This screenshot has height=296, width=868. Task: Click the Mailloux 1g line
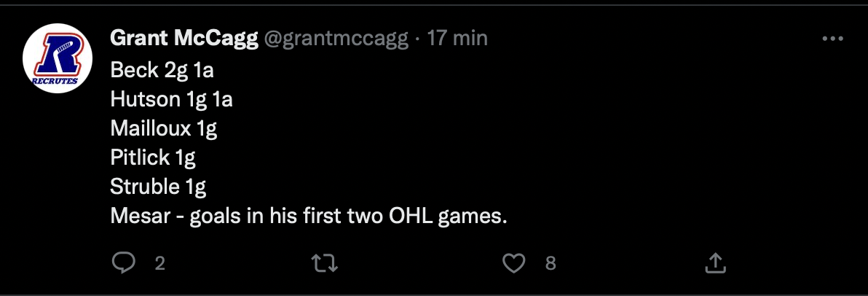pyautogui.click(x=164, y=128)
